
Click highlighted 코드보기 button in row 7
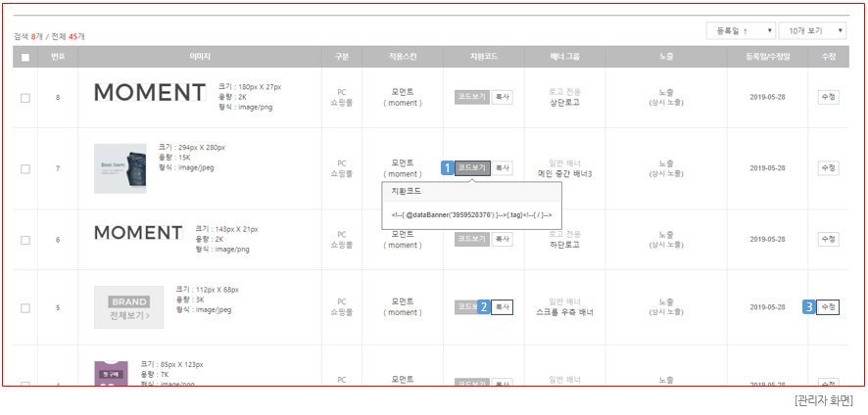pyautogui.click(x=472, y=168)
